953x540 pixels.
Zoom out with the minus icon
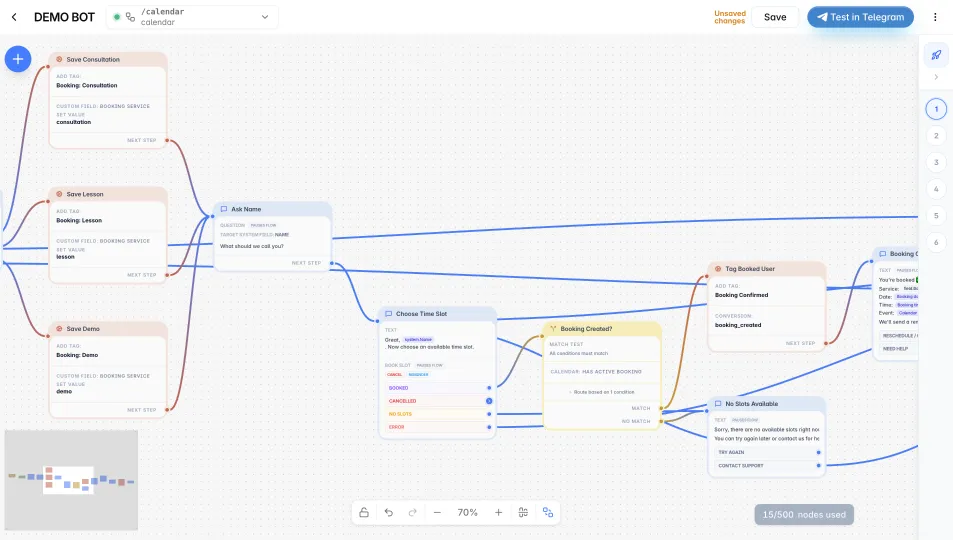click(x=437, y=513)
